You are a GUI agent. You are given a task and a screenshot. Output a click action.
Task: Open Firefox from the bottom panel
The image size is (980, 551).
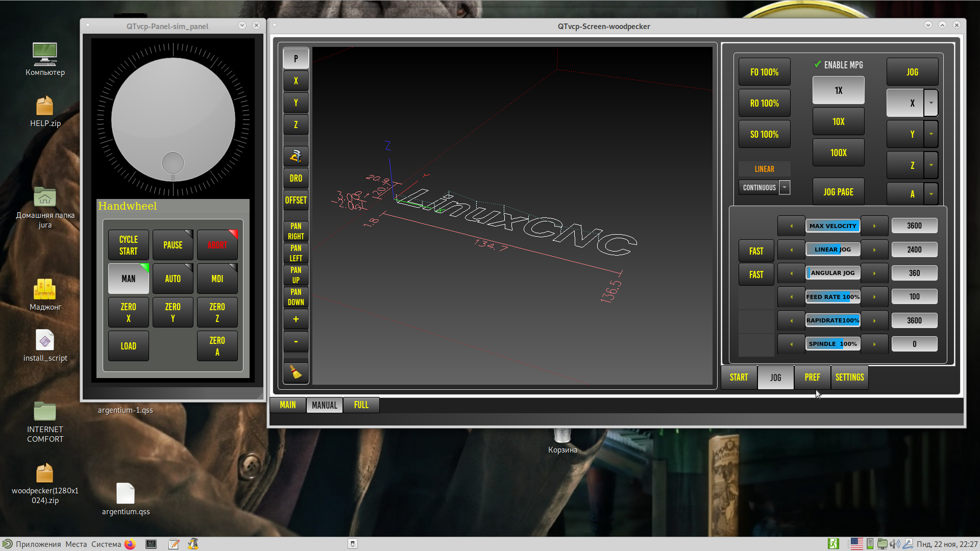130,544
